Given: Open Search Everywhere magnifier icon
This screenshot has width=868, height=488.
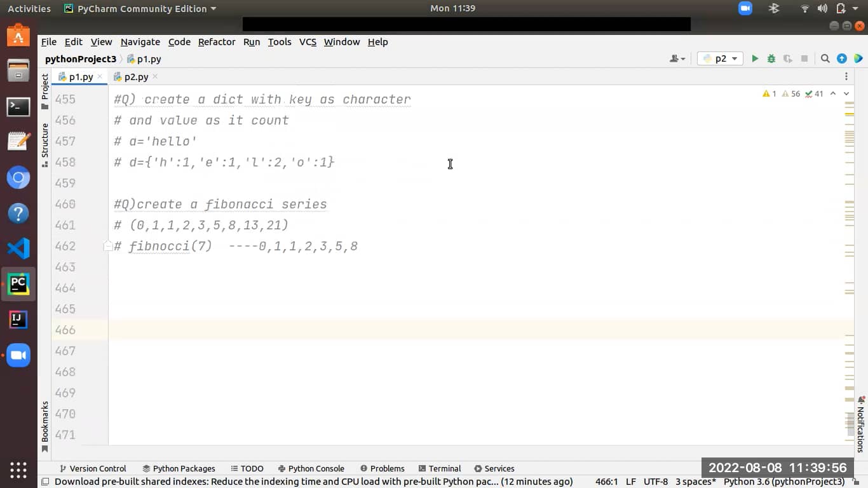Looking at the screenshot, I should tap(825, 58).
